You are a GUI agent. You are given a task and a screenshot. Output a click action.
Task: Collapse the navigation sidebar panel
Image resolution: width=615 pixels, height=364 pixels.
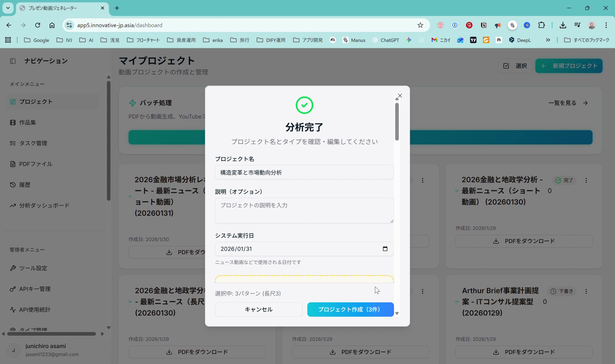pyautogui.click(x=13, y=61)
